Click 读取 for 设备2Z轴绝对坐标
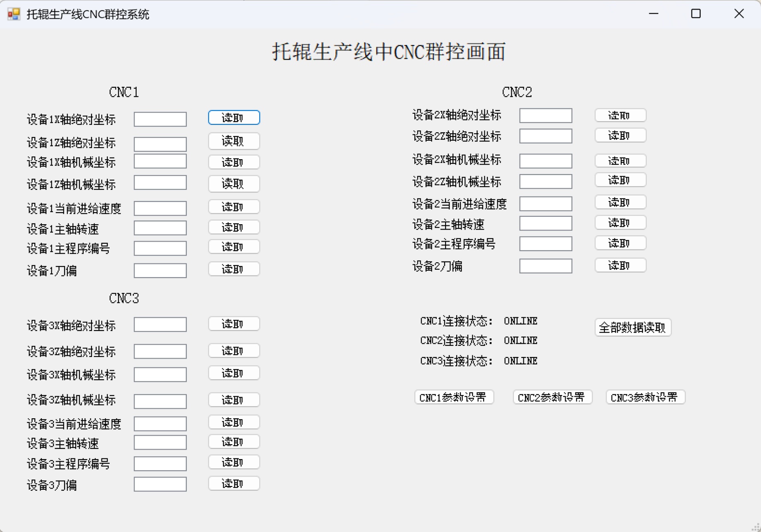 click(620, 136)
